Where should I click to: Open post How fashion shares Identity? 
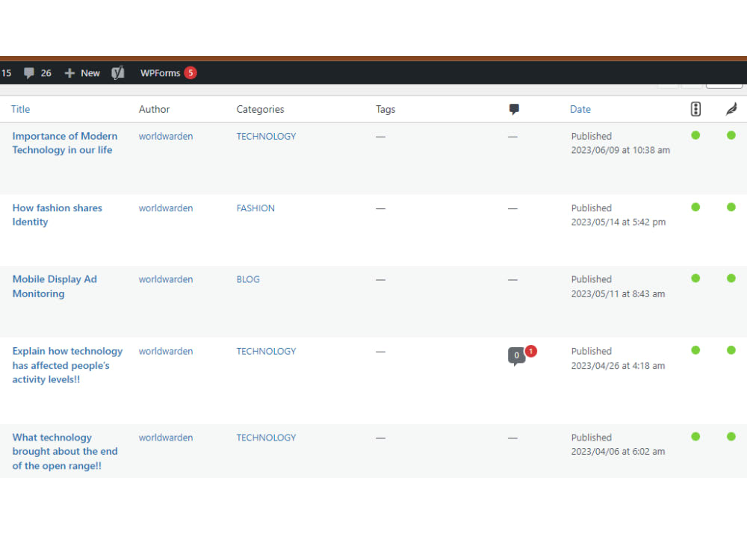point(58,215)
